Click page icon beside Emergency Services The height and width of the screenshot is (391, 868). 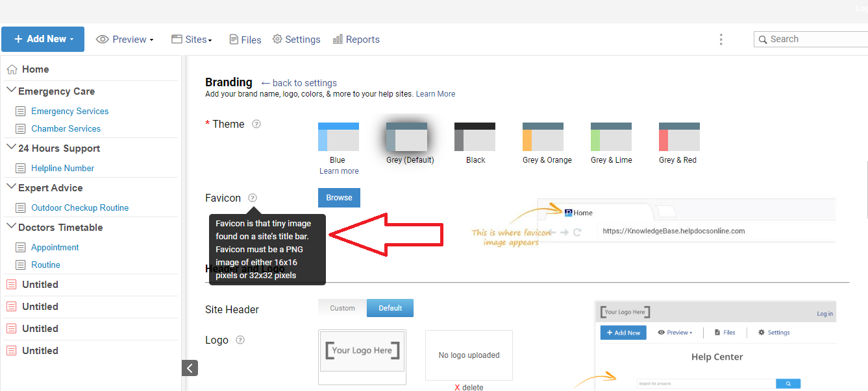(x=20, y=112)
